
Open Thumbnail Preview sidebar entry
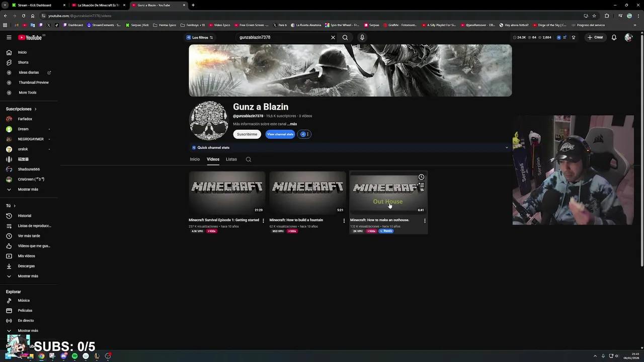tap(34, 82)
